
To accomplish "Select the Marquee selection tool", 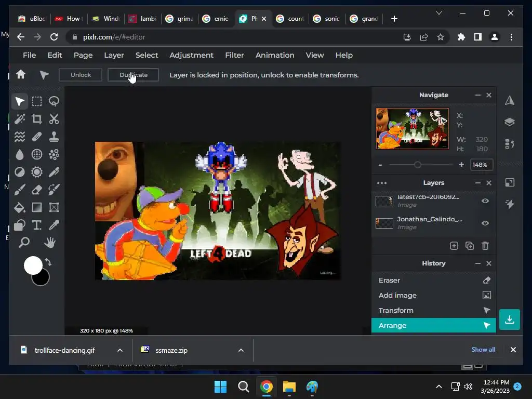I will (37, 101).
